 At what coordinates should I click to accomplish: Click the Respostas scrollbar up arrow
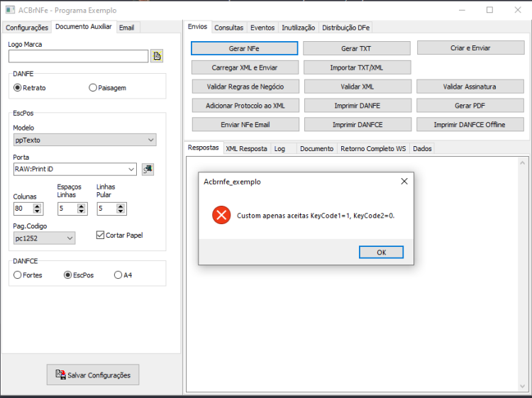pyautogui.click(x=523, y=163)
